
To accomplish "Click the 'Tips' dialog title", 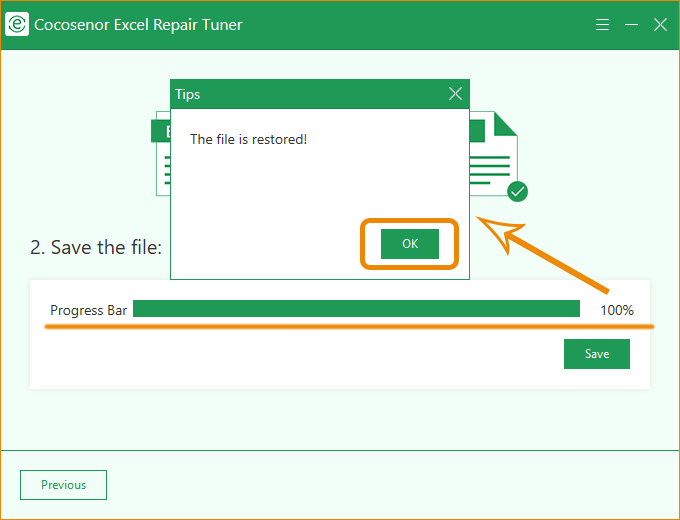I will pos(187,95).
